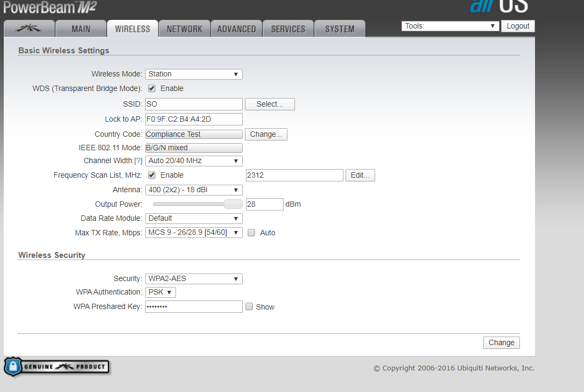Open the Wireless Mode dropdown
Screen dimensions: 584x392
pos(194,74)
